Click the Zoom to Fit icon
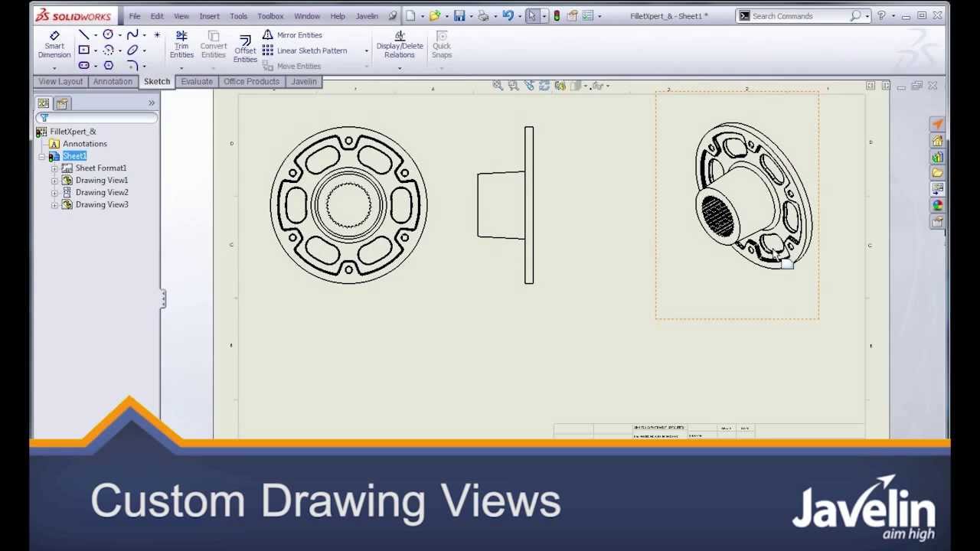 (498, 86)
